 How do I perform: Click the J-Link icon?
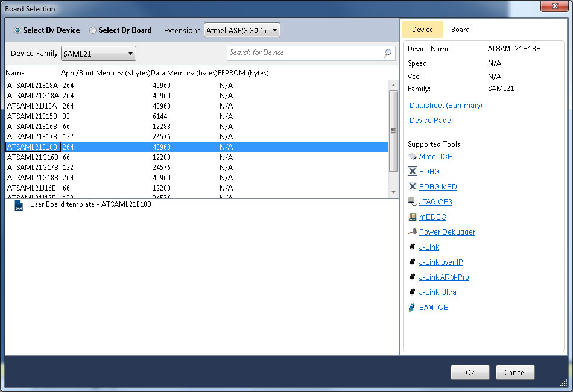coord(413,247)
